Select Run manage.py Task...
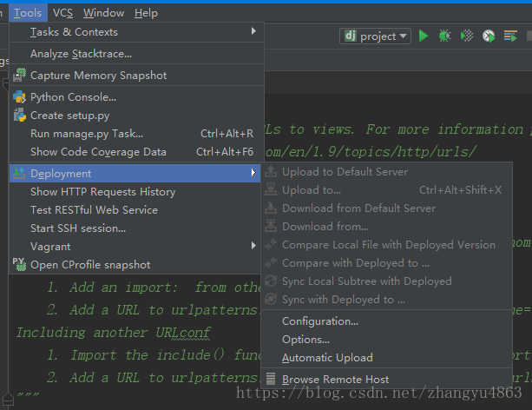The width and height of the screenshot is (532, 410). click(x=87, y=134)
